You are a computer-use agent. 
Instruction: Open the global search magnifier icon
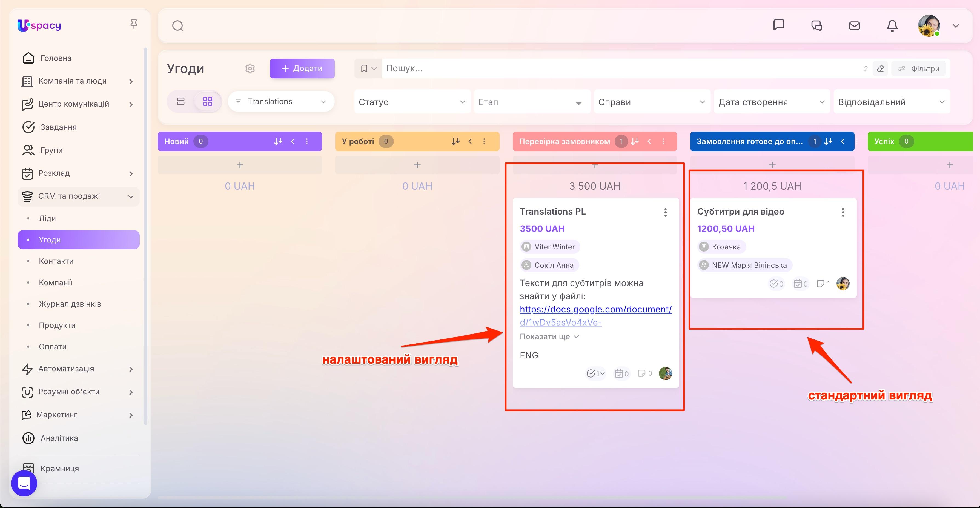pos(178,26)
